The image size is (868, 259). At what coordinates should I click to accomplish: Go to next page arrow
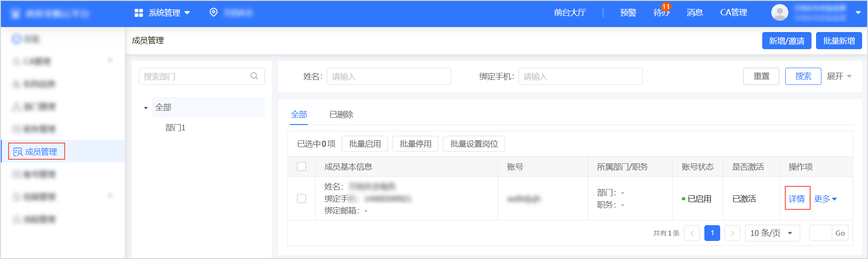732,233
